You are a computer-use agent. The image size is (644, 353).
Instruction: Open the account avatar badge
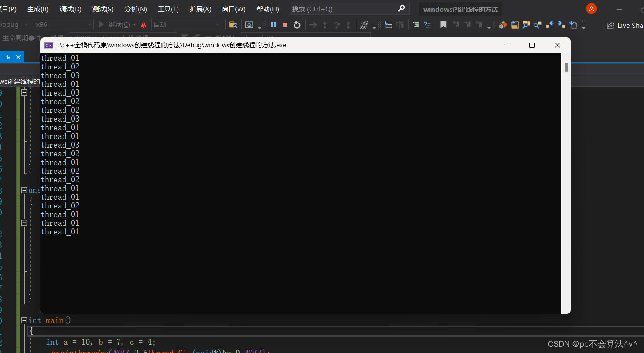point(591,9)
